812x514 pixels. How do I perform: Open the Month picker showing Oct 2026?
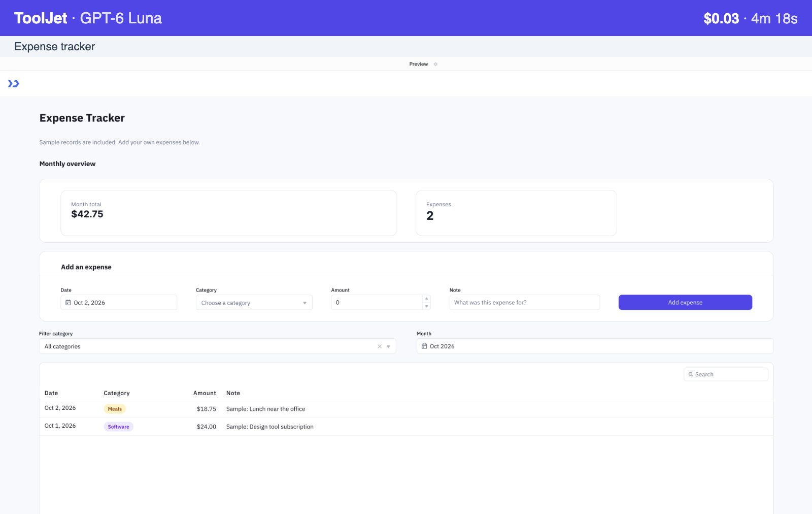[595, 346]
